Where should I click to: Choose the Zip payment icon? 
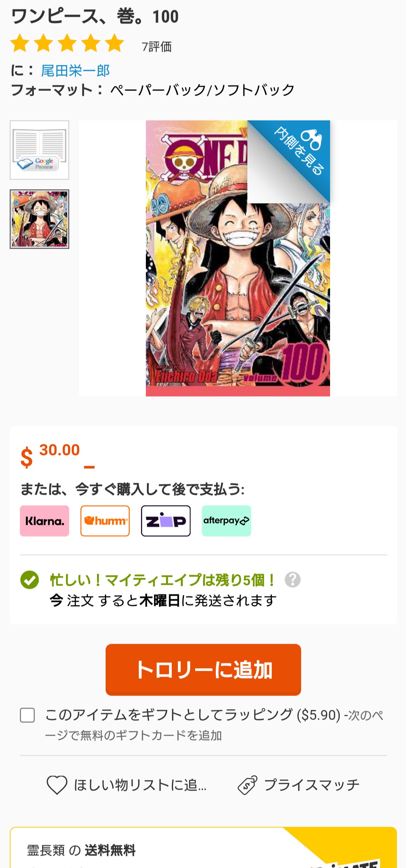pyautogui.click(x=166, y=521)
